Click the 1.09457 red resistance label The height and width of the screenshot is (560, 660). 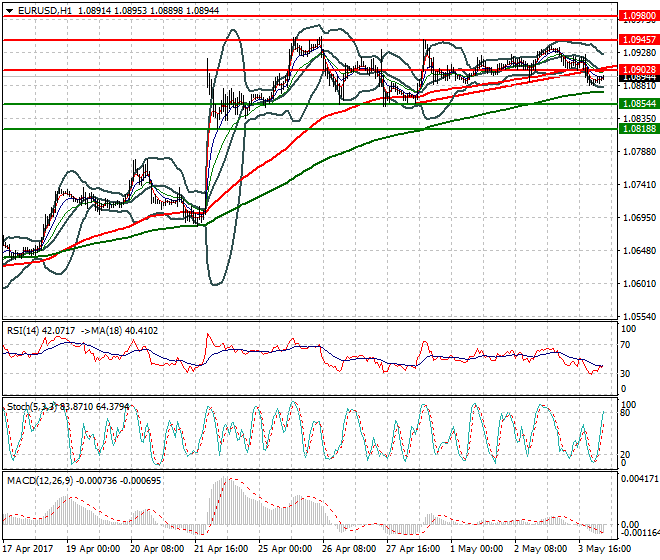click(x=639, y=40)
